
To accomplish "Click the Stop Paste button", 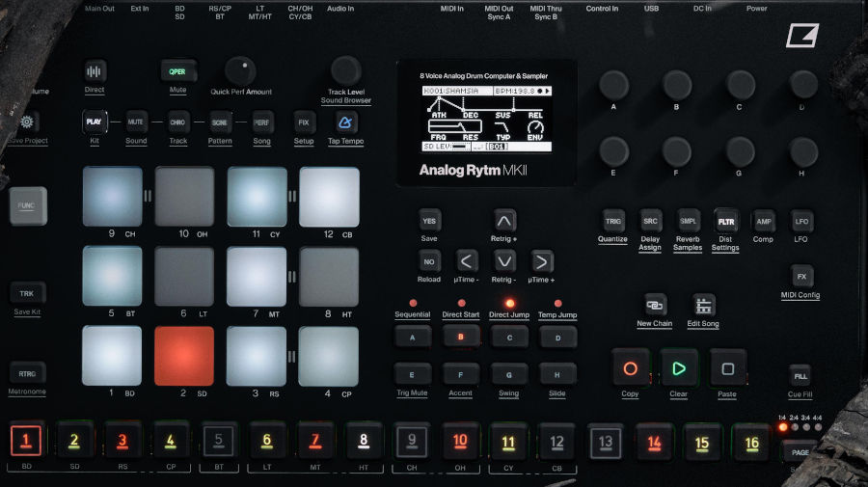I will tap(727, 368).
